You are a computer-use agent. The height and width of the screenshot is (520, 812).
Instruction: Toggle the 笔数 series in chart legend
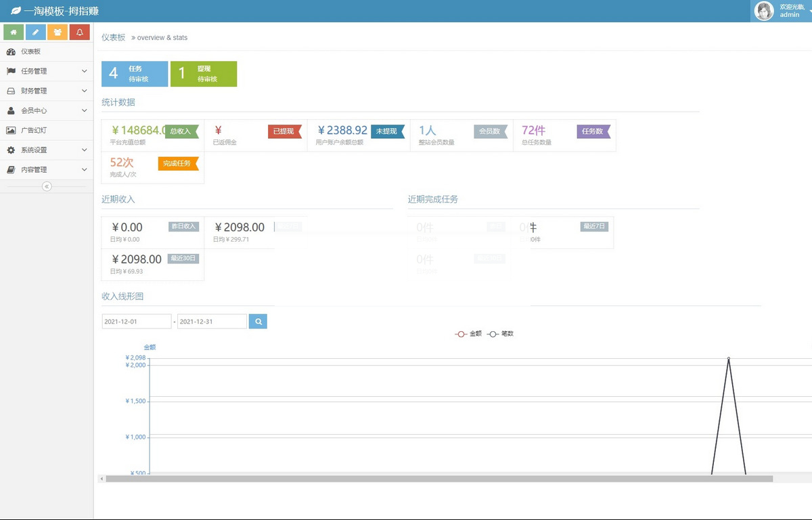point(501,334)
